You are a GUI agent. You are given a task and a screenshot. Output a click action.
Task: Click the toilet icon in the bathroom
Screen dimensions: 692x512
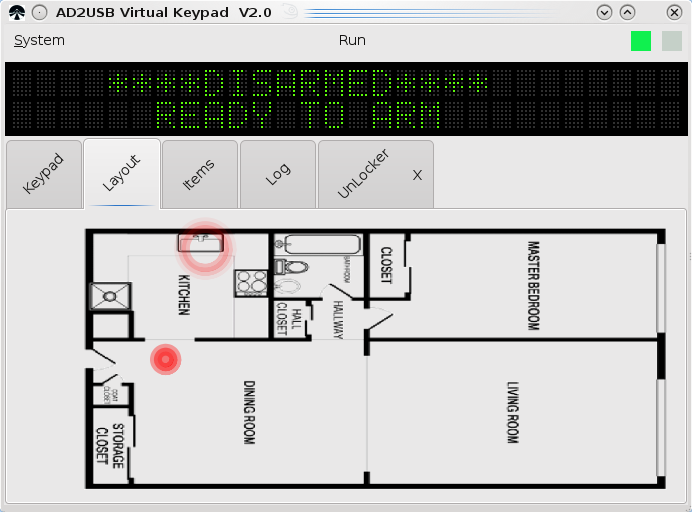(291, 267)
